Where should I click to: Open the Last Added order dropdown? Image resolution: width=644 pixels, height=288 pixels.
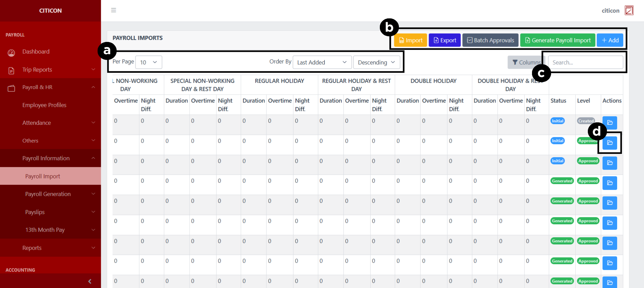point(322,62)
